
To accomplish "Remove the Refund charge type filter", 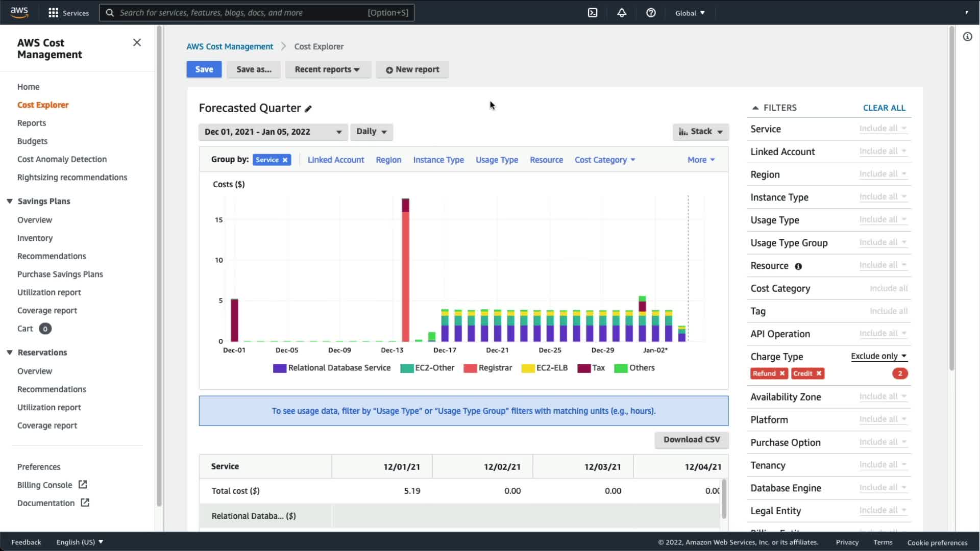I will point(782,373).
